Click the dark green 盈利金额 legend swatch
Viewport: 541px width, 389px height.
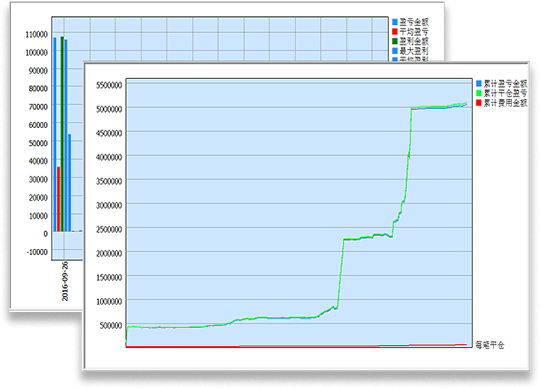pos(395,41)
